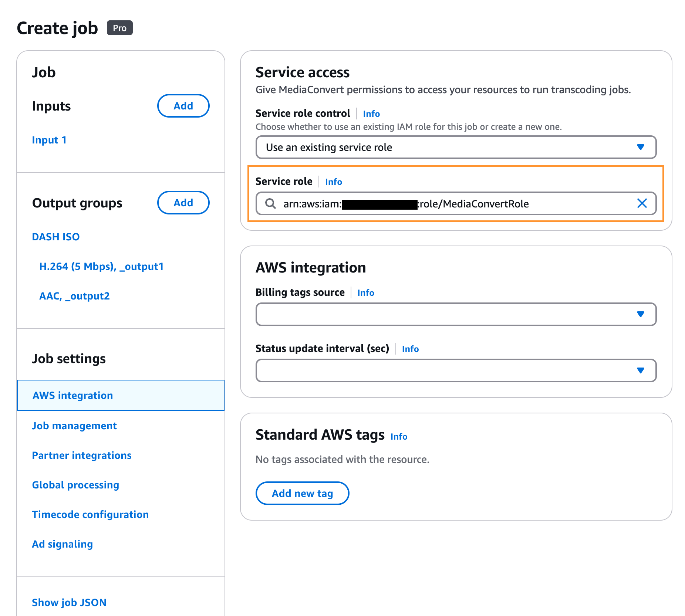Click Add new tag button
The width and height of the screenshot is (685, 616).
(x=302, y=493)
